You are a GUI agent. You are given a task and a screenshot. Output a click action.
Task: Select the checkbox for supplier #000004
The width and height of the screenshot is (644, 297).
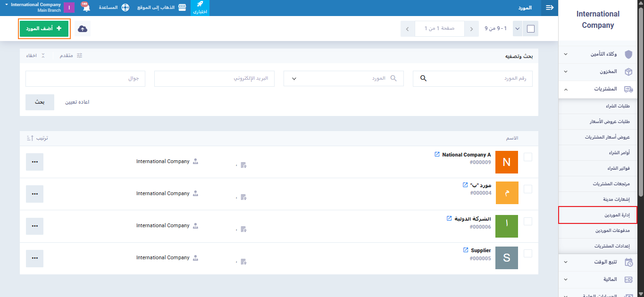(528, 189)
